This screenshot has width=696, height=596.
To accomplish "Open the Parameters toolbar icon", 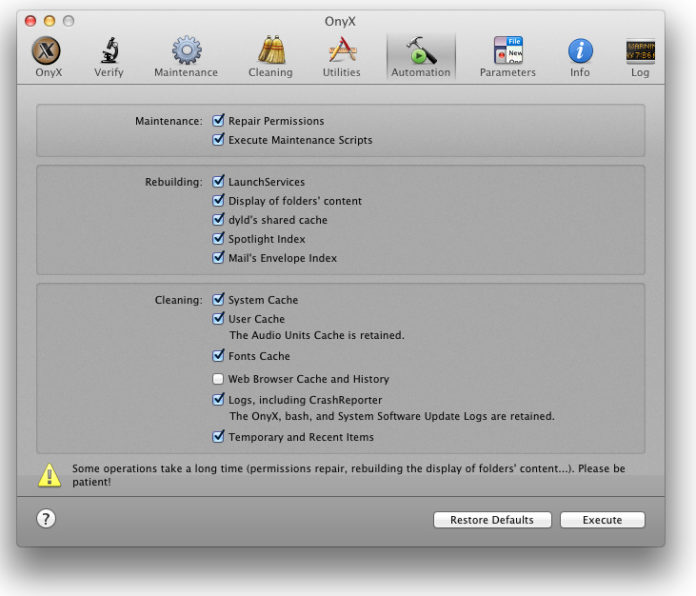I will tap(507, 52).
